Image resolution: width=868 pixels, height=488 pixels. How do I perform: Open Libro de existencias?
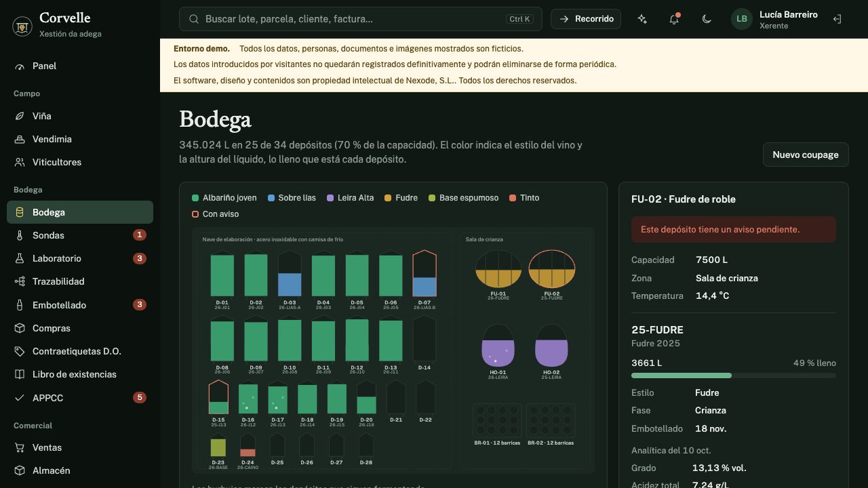tap(80, 374)
